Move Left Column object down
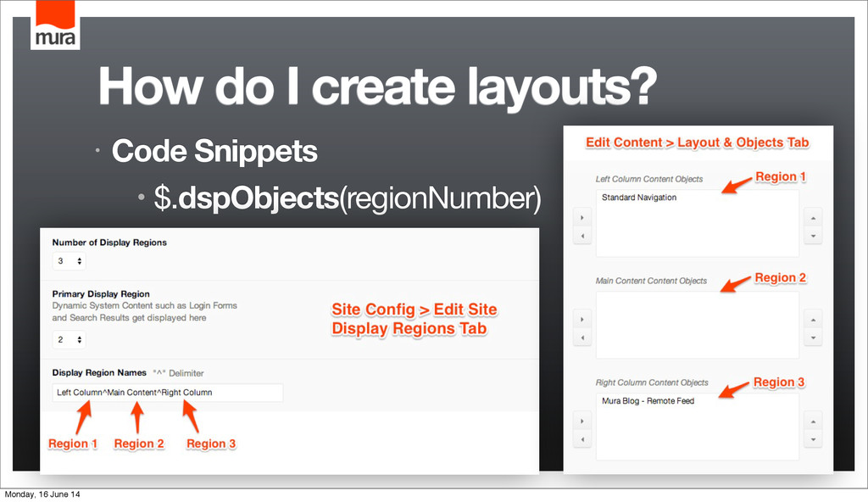868x502 pixels. click(x=813, y=236)
